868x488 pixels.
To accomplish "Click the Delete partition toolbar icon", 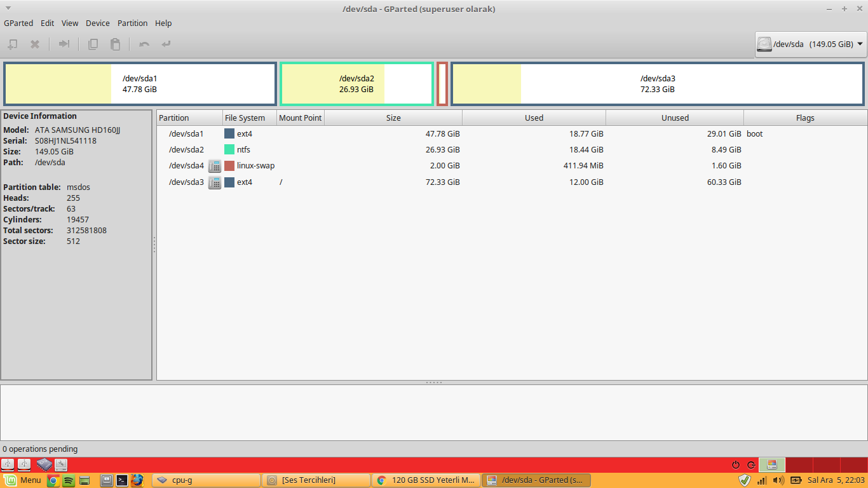I will tap(36, 44).
